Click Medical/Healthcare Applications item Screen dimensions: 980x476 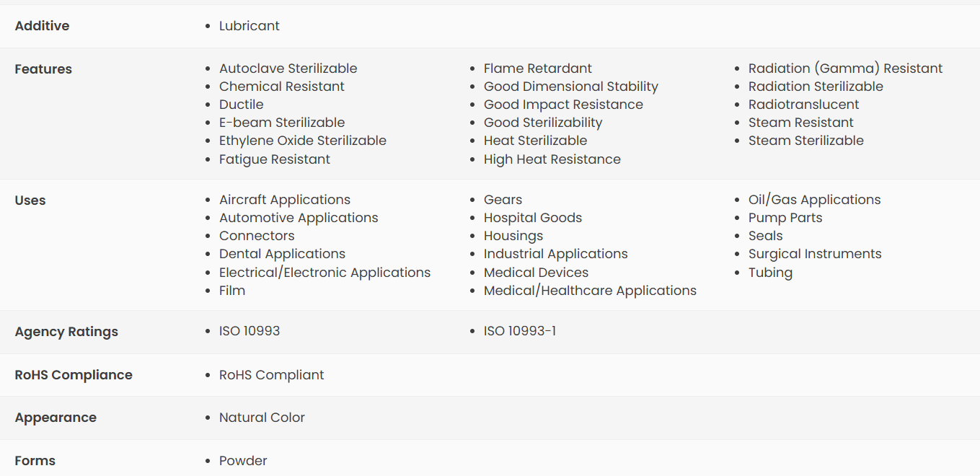click(590, 291)
